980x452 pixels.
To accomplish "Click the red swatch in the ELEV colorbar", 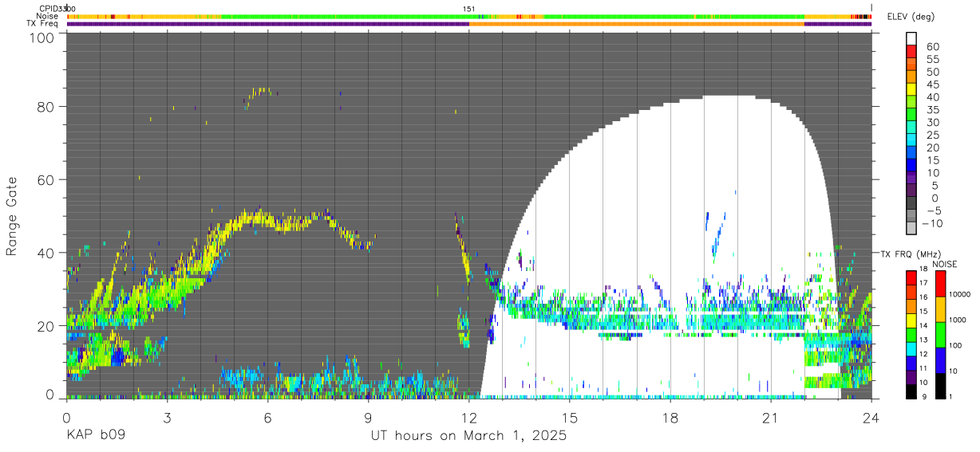I will pyautogui.click(x=911, y=52).
